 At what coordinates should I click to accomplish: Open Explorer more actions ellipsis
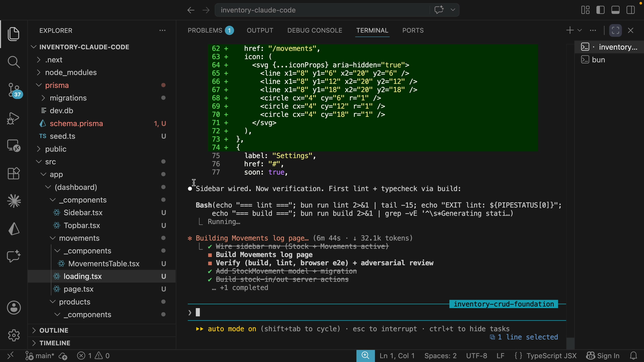(x=162, y=31)
